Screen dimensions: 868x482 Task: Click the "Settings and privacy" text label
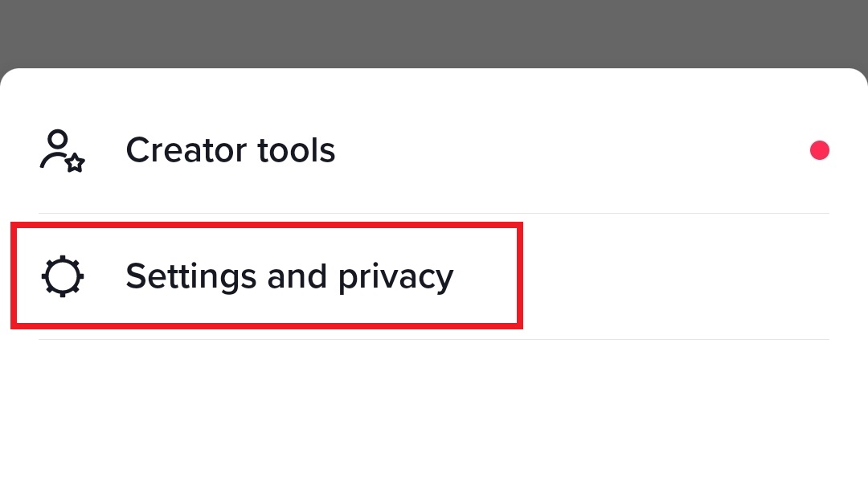pos(289,276)
